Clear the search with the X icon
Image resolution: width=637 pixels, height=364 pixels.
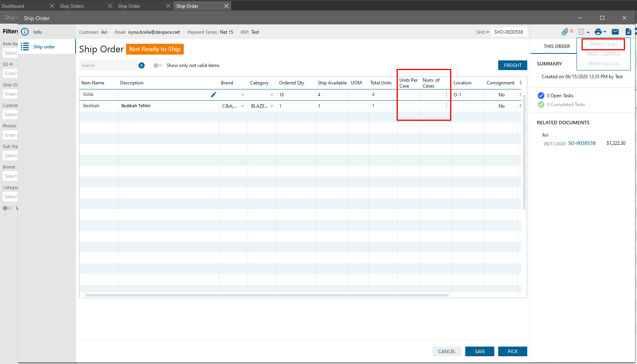coord(142,65)
